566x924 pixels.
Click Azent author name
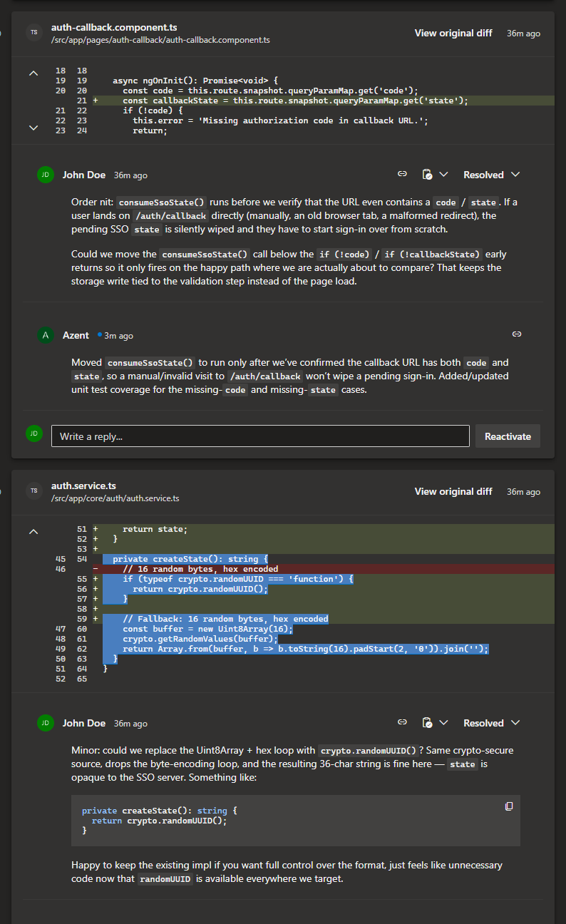click(x=76, y=335)
